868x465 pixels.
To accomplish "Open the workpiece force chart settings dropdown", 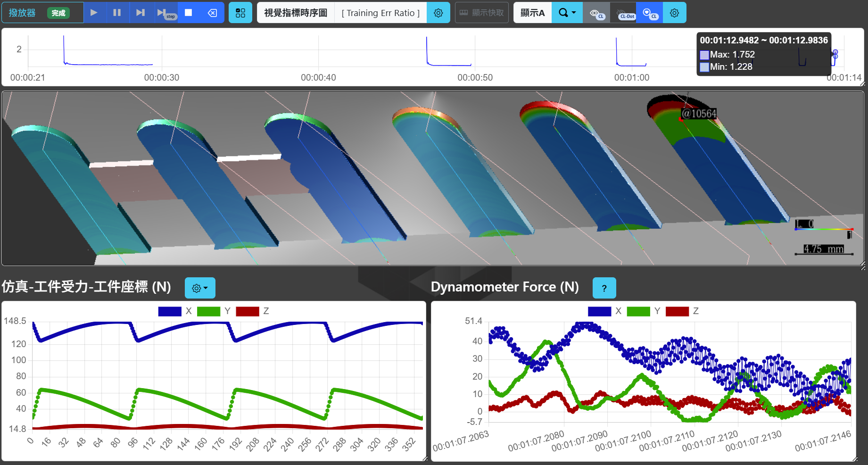I will (200, 288).
